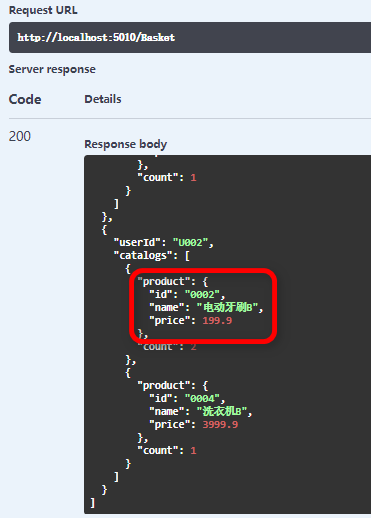Select the Request URL http://localhost:5010/Basket text
Screen dimensions: 371x518
pyautogui.click(x=96, y=37)
